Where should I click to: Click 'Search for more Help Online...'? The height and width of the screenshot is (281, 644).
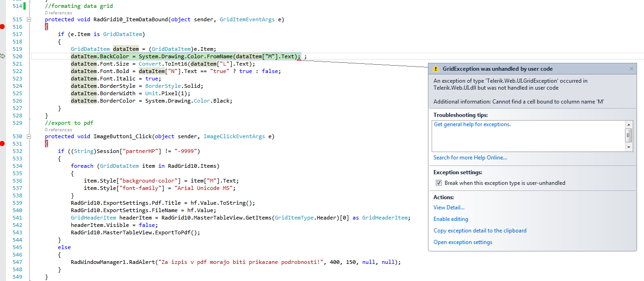[470, 158]
